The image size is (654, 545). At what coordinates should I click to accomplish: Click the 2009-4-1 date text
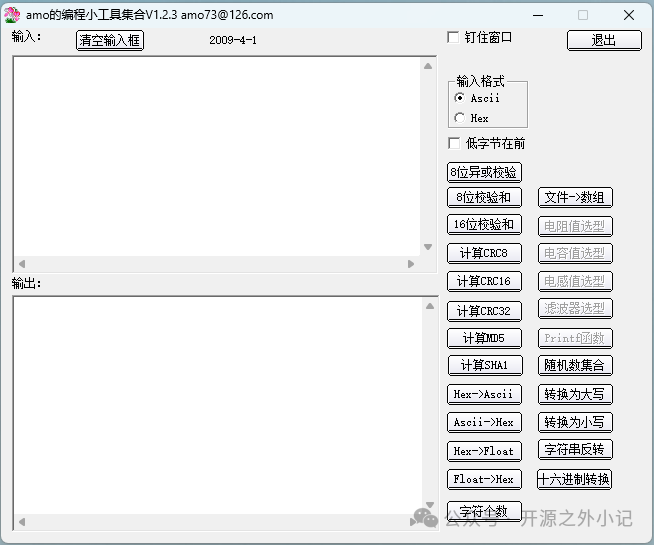pos(233,40)
